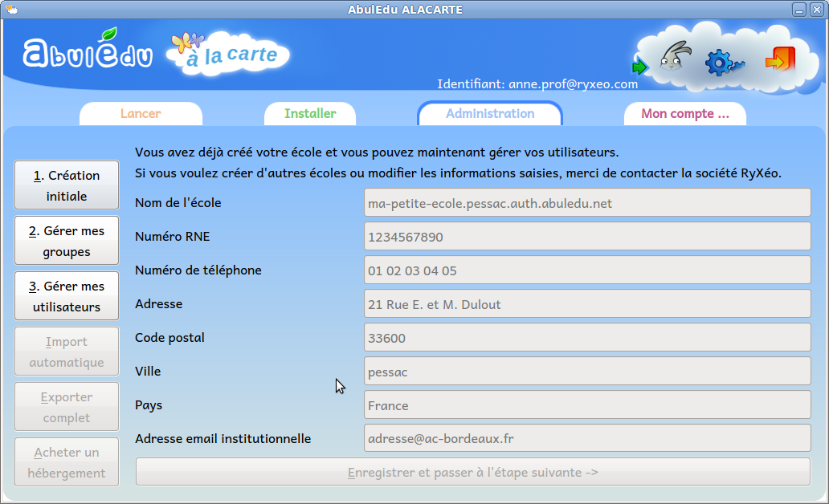Click the 'Identifiant: anne.prof@ryxeo.com' text
This screenshot has height=504, width=829.
(x=537, y=84)
